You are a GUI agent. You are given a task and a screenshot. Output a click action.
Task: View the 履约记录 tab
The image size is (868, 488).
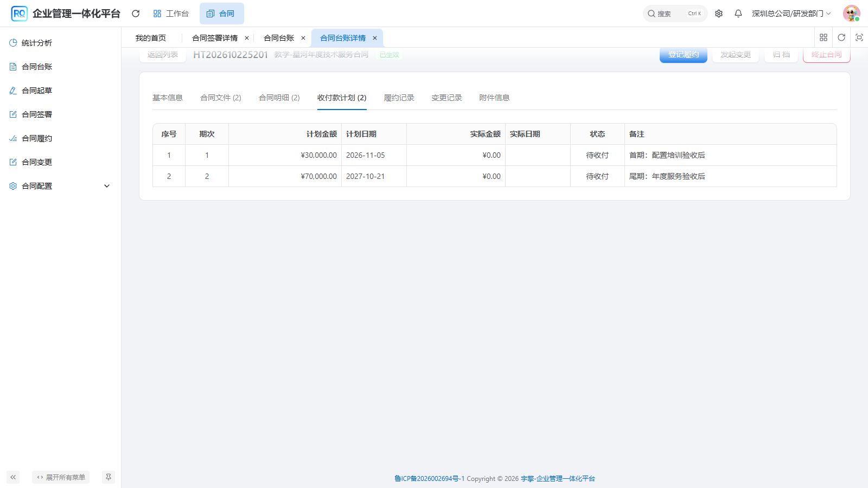[399, 98]
